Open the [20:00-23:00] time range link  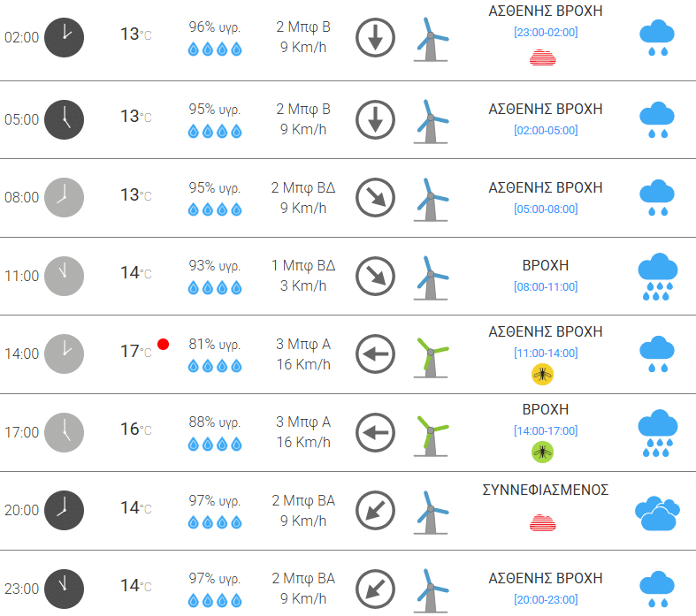coord(546,599)
